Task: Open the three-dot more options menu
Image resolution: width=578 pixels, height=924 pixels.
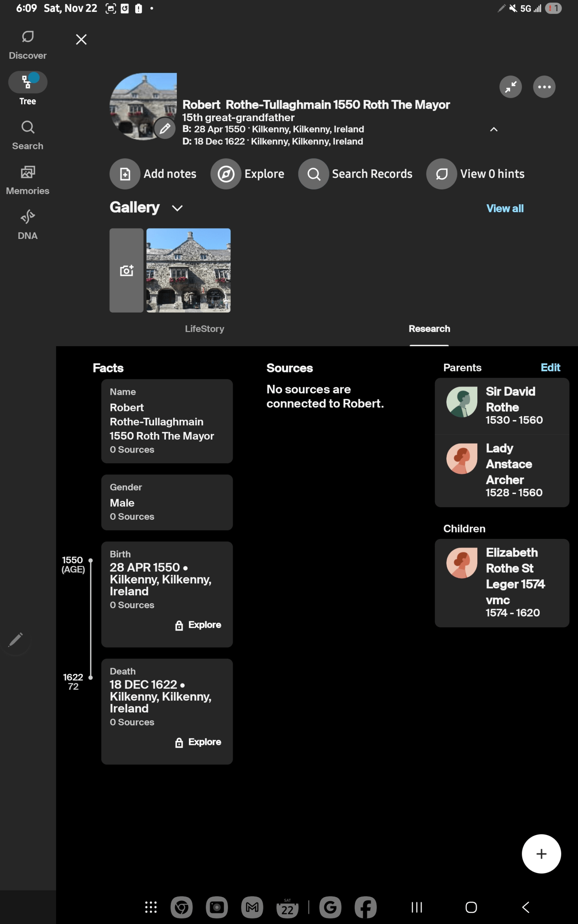Action: [x=544, y=87]
